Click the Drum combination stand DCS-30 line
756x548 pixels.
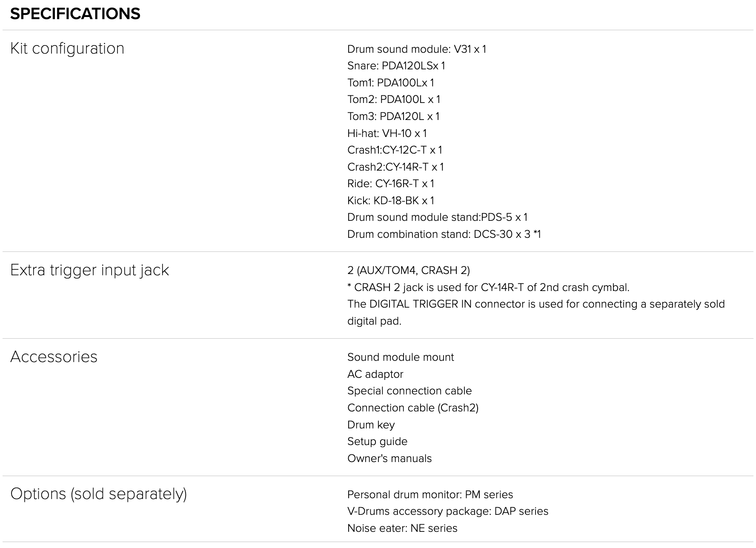444,234
